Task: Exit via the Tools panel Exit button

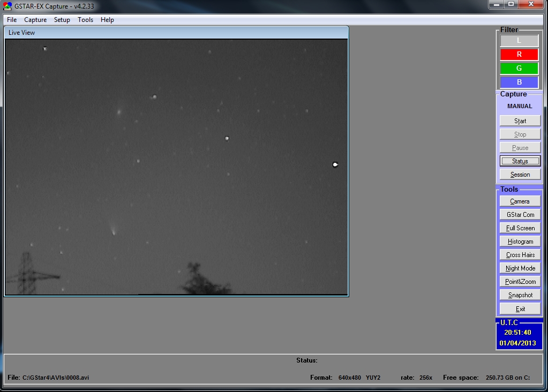Action: (x=519, y=308)
